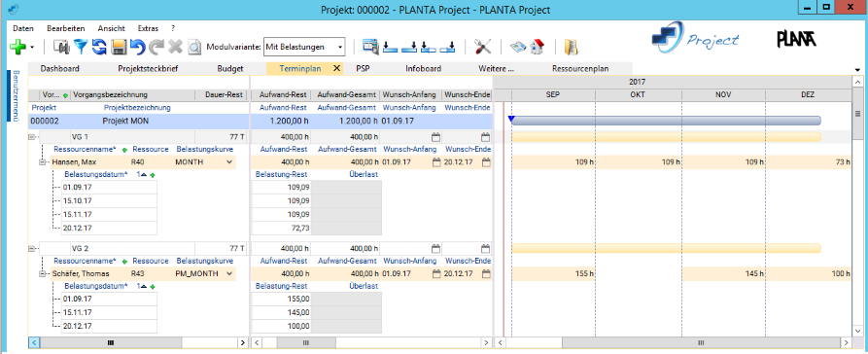
Task: Click the grey X delete icon
Action: tap(176, 48)
